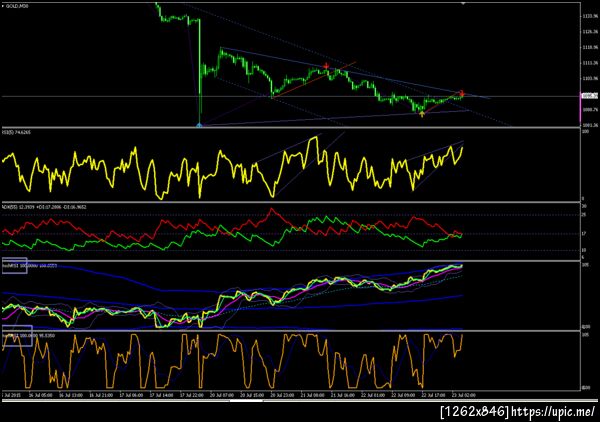The height and width of the screenshot is (422, 600).
Task: Click the 21 Jul 16:00 time axis label
Action: click(341, 395)
